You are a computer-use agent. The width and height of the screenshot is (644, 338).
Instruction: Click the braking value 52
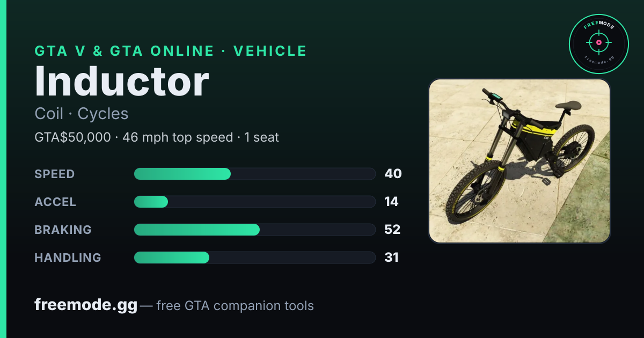(x=392, y=230)
